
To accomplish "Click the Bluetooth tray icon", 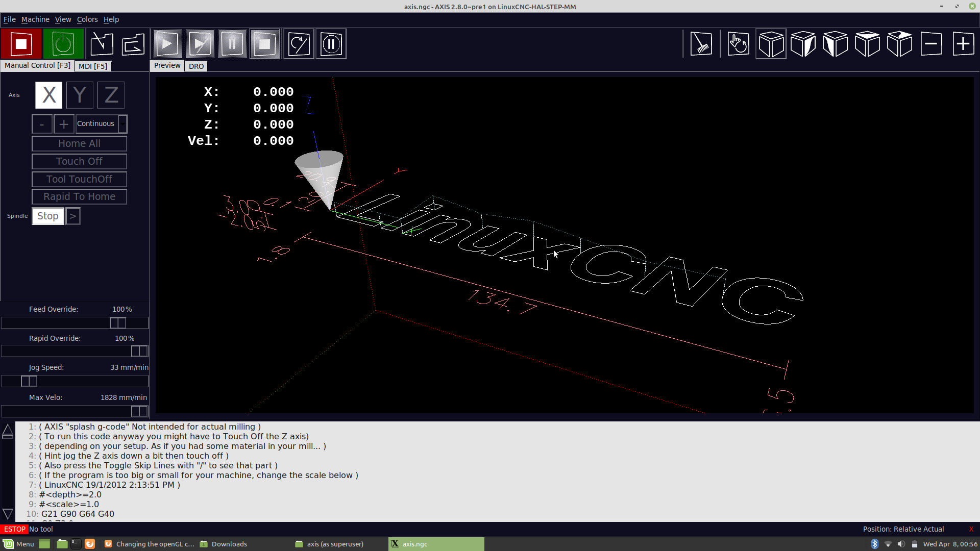I will pos(874,544).
